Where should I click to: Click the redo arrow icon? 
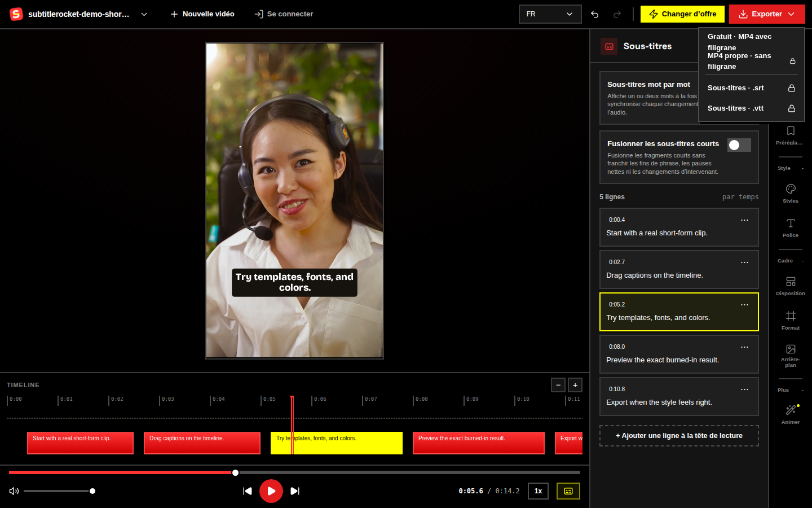pyautogui.click(x=617, y=14)
